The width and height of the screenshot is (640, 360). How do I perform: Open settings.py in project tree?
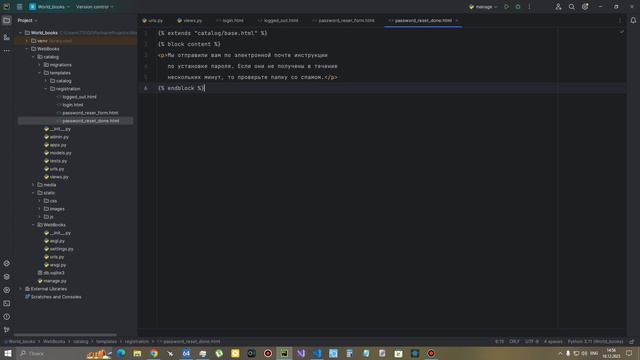click(62, 249)
